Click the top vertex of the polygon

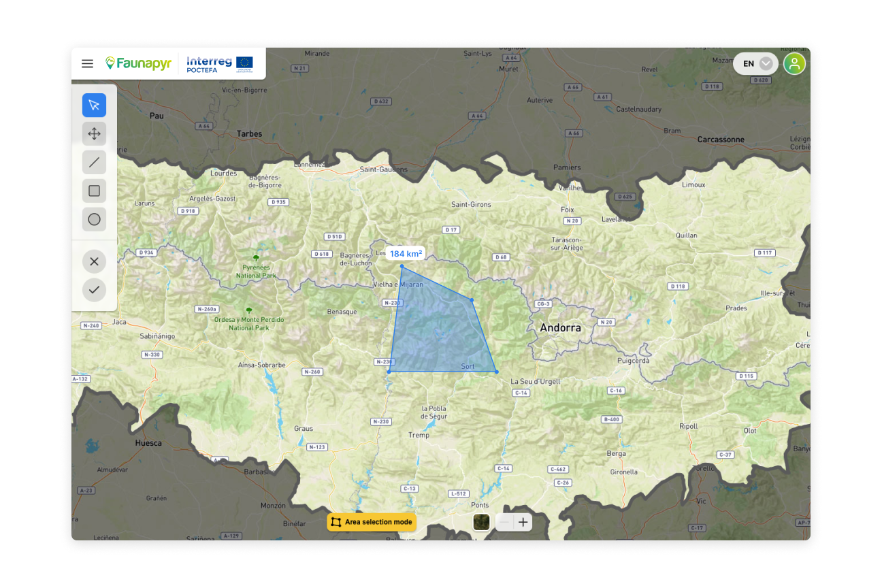pyautogui.click(x=402, y=266)
